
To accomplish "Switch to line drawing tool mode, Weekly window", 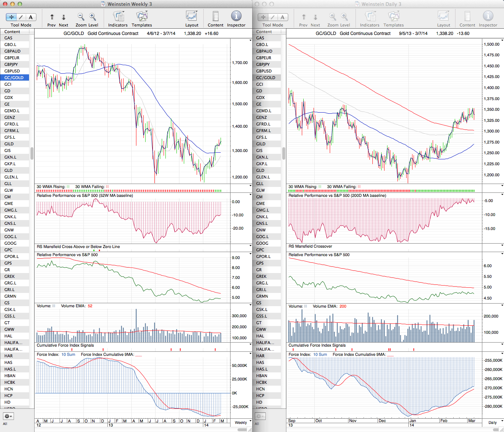I will (x=21, y=17).
